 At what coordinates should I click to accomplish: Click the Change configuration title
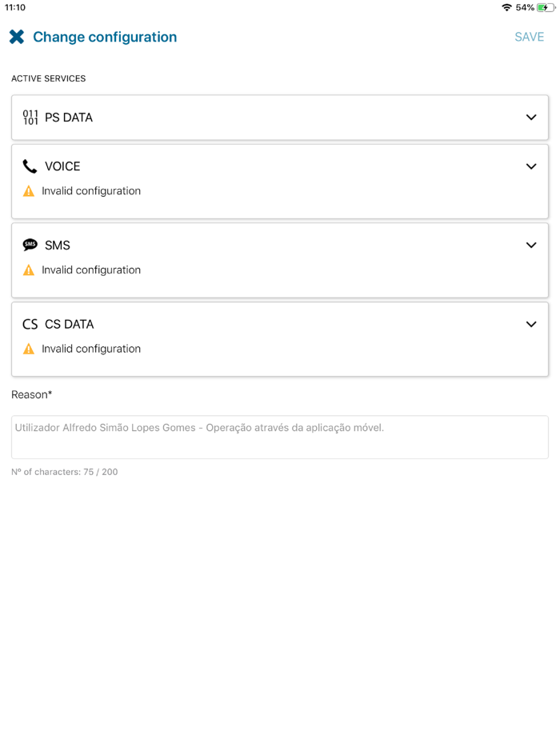(x=104, y=37)
